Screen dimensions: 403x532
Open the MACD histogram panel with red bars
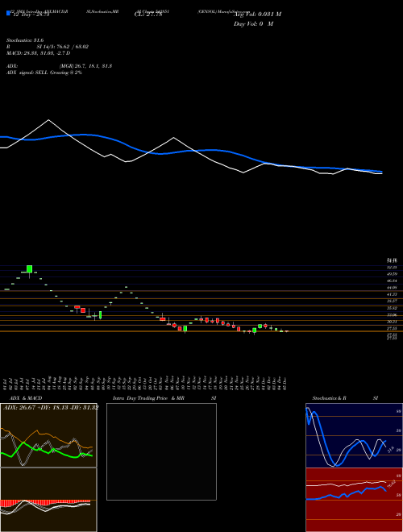[48, 500]
